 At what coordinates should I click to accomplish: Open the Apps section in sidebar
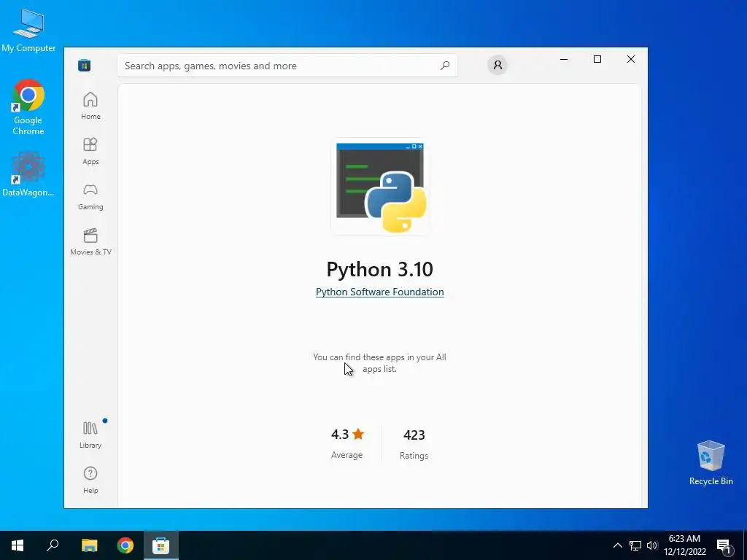click(90, 151)
